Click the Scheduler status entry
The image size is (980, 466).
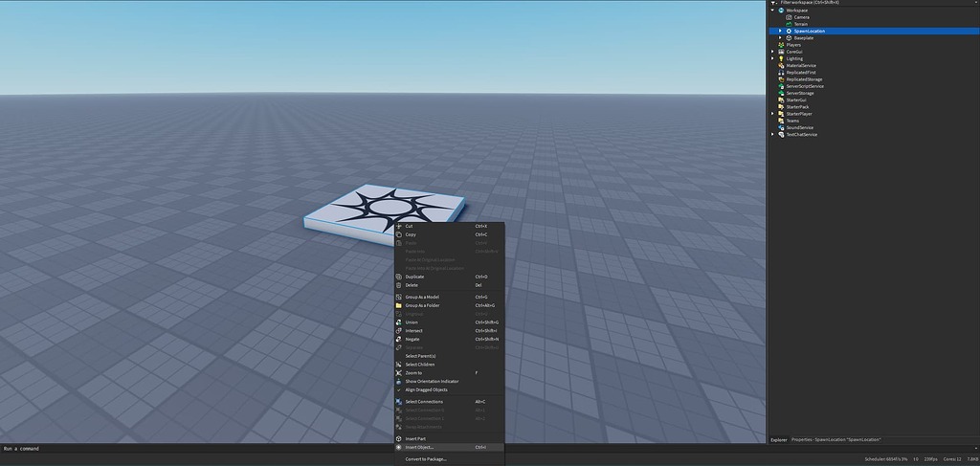886,459
